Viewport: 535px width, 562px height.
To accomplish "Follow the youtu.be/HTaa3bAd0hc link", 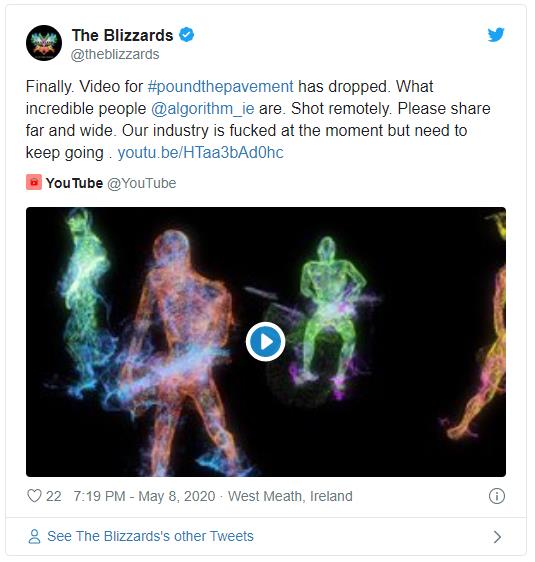I will click(200, 153).
